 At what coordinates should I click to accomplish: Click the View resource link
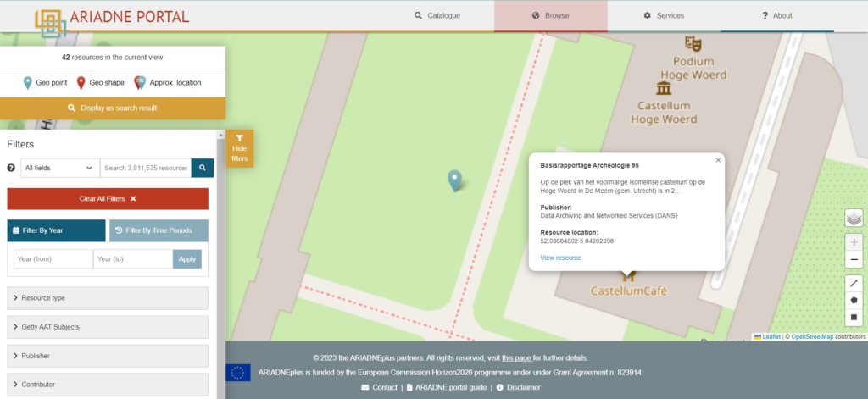coord(560,258)
